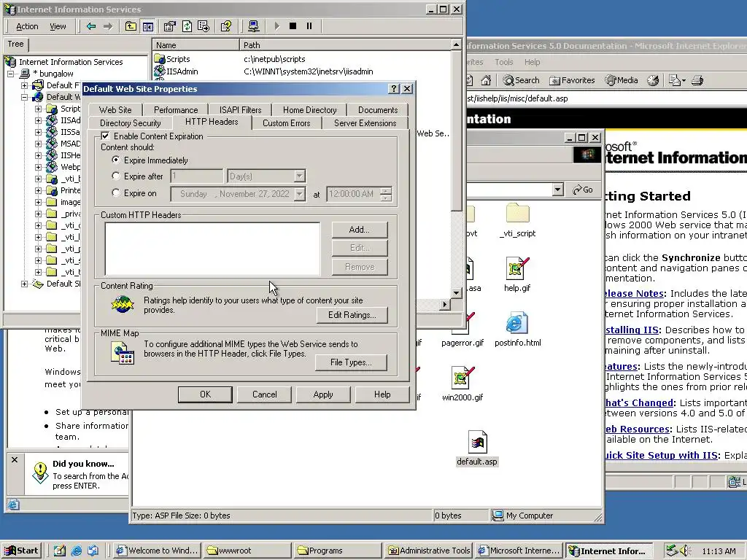This screenshot has width=747, height=560.
Task: Open the View menu in IIS
Action: coord(58,27)
